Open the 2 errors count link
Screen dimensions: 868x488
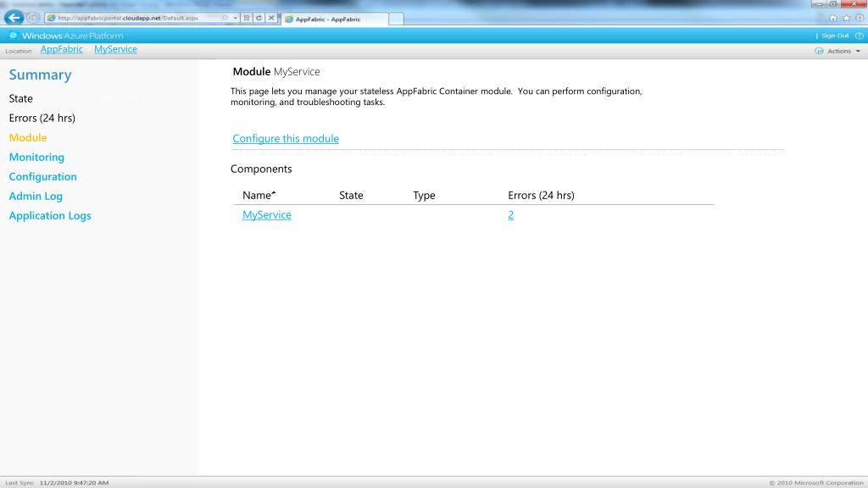pos(510,215)
